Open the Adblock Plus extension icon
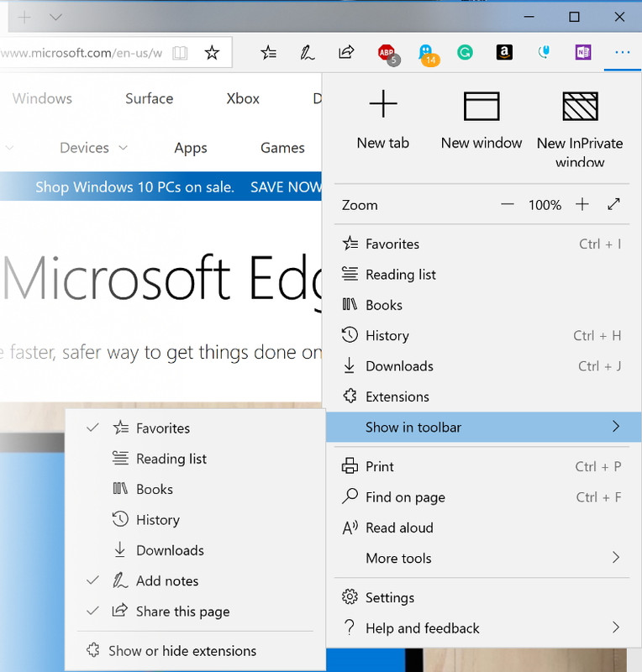 pos(387,54)
